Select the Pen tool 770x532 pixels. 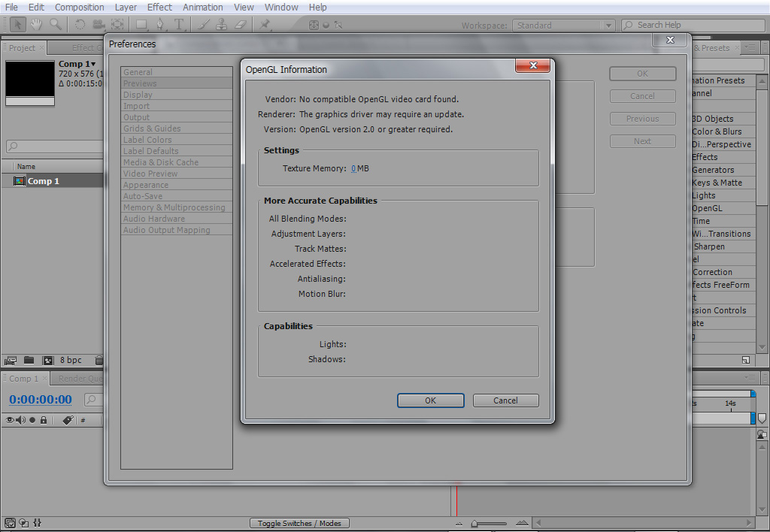(161, 25)
